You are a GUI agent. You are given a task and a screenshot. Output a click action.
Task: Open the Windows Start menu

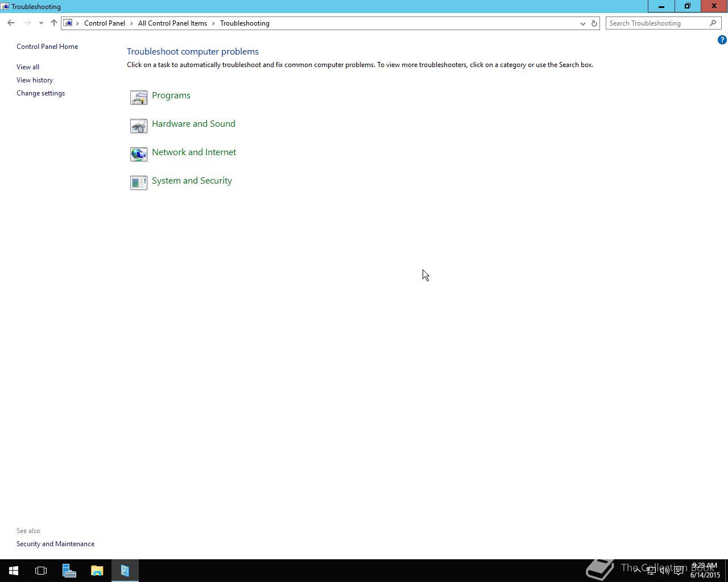point(14,571)
